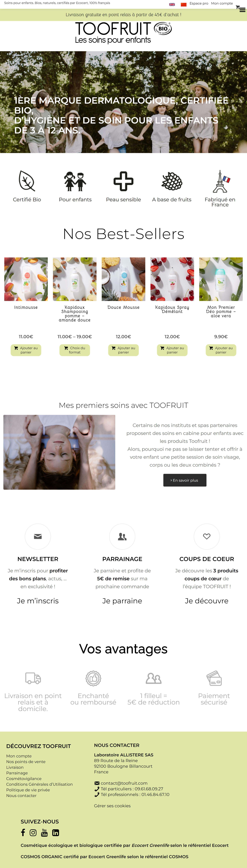
Task: Open the LinkedIn icon
Action: (x=56, y=833)
